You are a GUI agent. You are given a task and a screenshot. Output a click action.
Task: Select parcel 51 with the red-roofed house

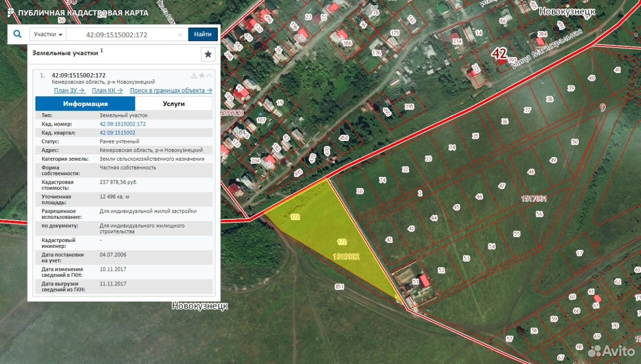click(x=415, y=282)
